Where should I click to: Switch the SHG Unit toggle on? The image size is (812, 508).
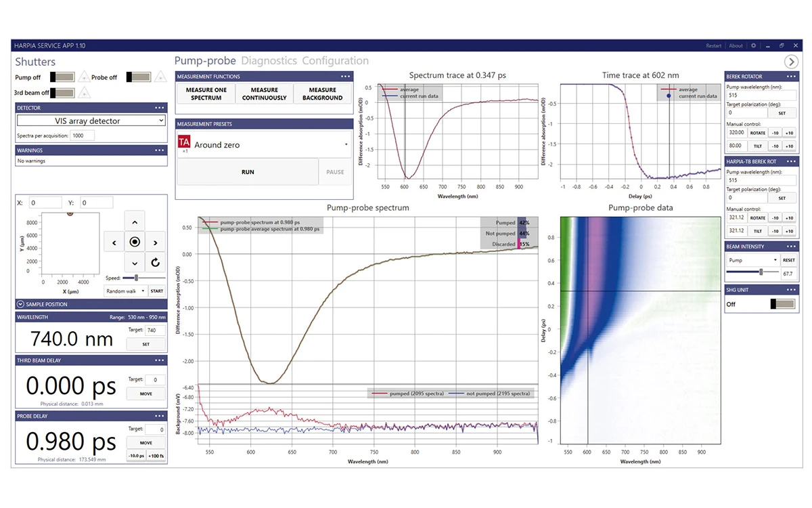782,304
